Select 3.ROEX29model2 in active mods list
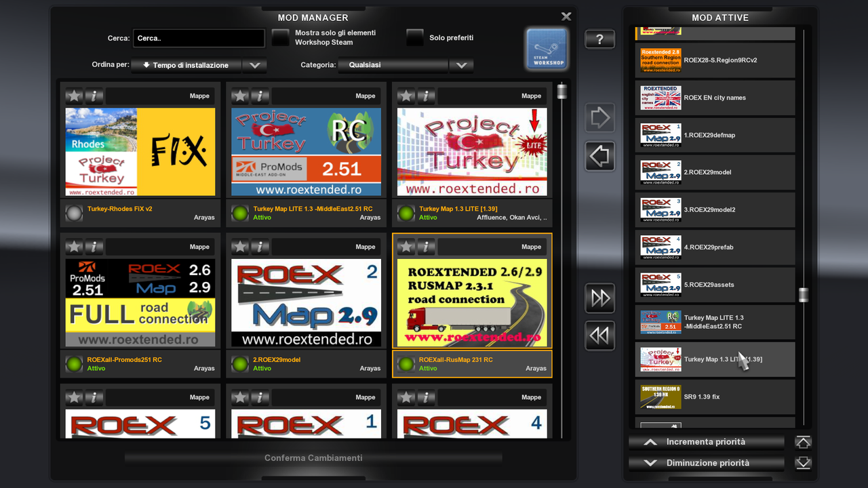 pyautogui.click(x=715, y=209)
